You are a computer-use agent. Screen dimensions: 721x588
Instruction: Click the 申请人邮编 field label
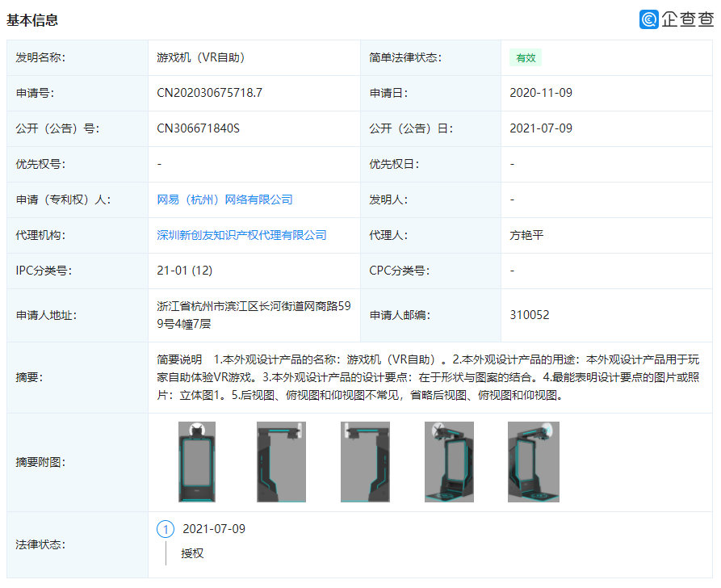tap(400, 315)
